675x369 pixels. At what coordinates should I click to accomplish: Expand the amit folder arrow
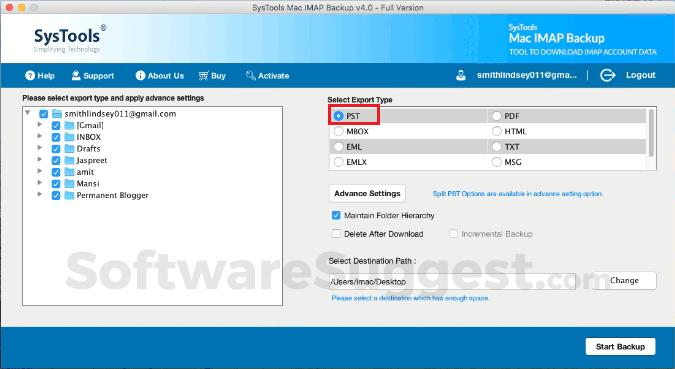[40, 171]
